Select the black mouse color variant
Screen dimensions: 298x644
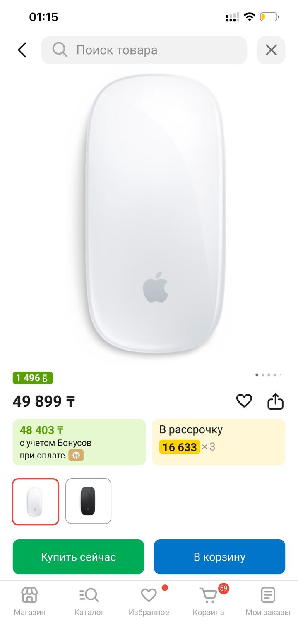click(88, 501)
